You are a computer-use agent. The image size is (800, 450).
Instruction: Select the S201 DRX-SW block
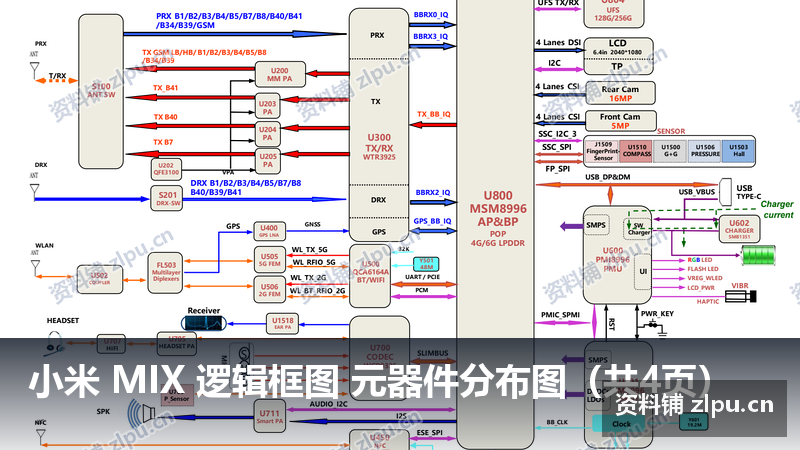[x=167, y=198]
